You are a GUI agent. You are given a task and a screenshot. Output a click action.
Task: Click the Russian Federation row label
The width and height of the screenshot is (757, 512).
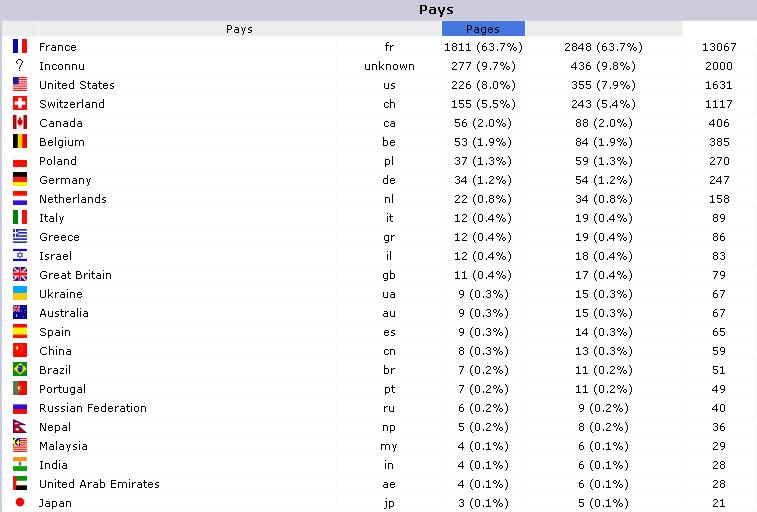pos(93,408)
